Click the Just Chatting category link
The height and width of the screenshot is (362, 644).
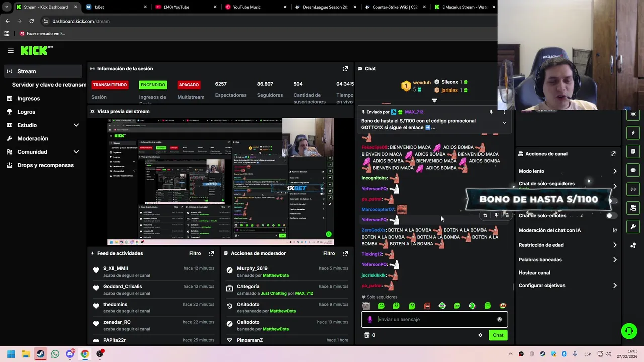(x=274, y=293)
